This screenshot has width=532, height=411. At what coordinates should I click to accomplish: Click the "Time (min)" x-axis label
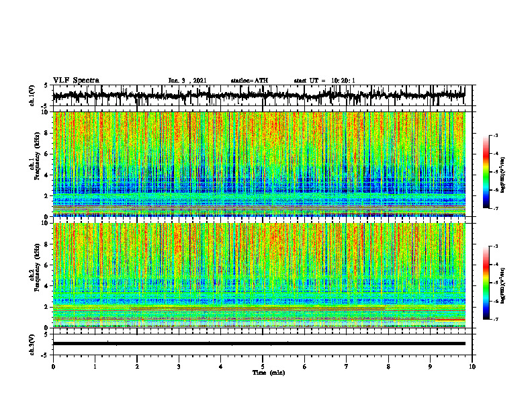(x=269, y=373)
